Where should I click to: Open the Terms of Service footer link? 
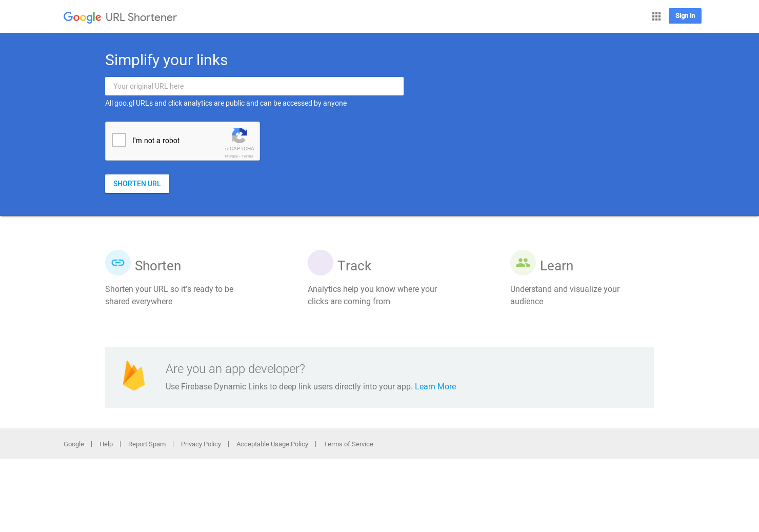[348, 444]
